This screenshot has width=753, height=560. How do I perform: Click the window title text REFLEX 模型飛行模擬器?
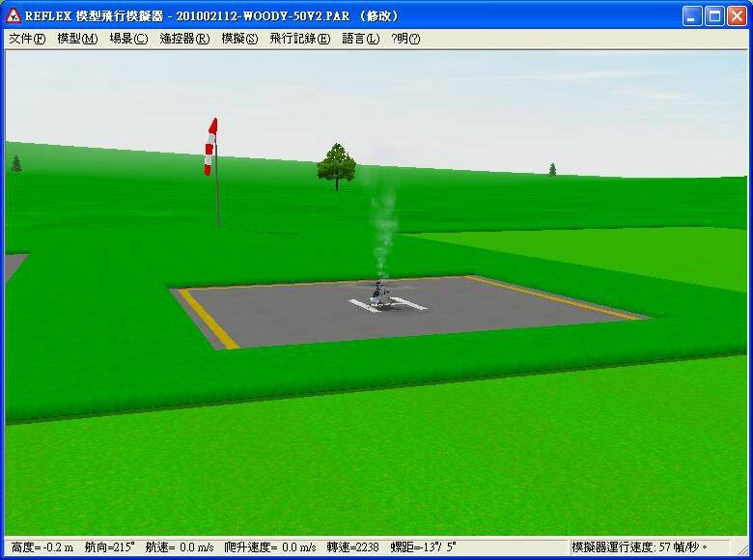click(x=95, y=16)
